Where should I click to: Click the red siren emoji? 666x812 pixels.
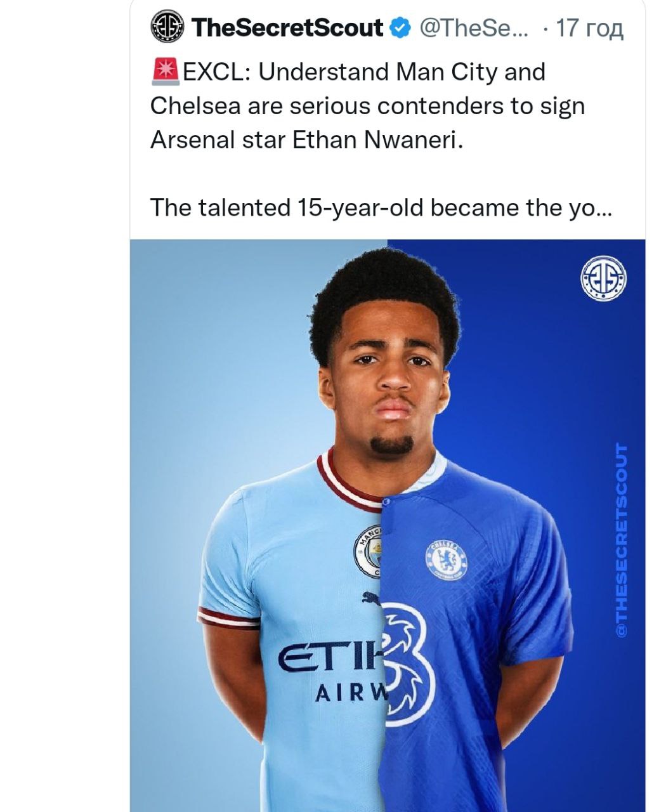point(165,71)
